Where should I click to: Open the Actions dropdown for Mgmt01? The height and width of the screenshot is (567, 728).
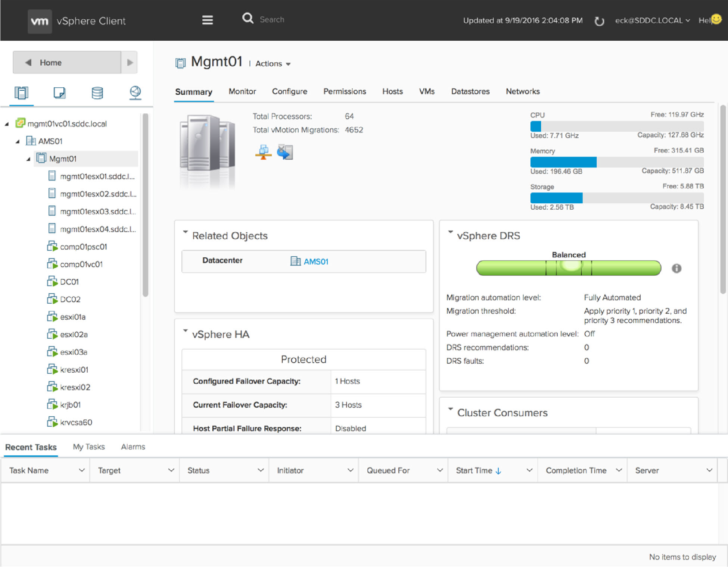point(273,64)
